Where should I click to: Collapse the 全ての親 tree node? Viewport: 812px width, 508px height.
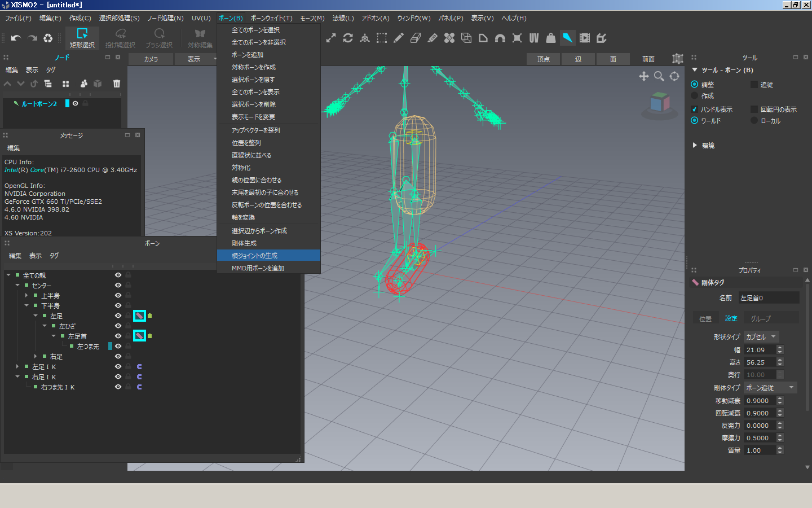click(x=8, y=275)
